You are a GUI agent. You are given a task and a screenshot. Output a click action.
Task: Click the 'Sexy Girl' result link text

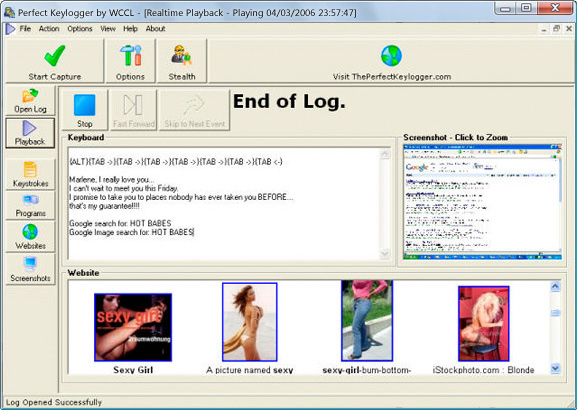[x=133, y=370]
